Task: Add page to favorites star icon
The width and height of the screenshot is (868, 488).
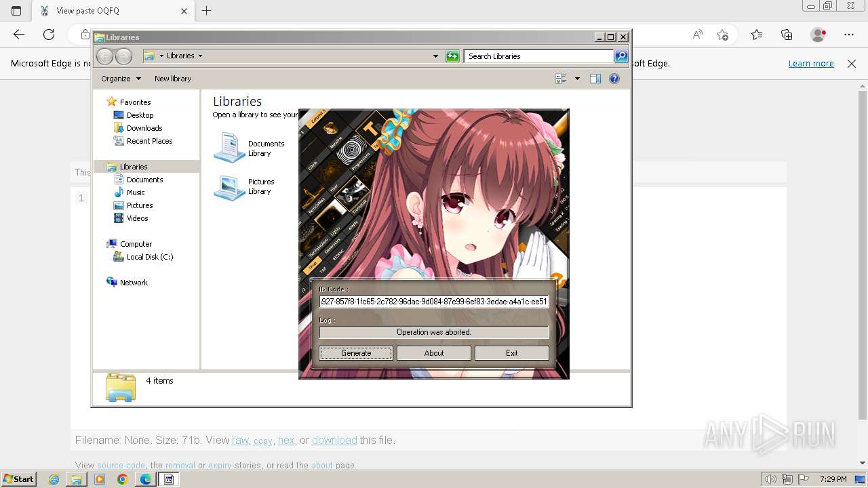Action: point(723,35)
